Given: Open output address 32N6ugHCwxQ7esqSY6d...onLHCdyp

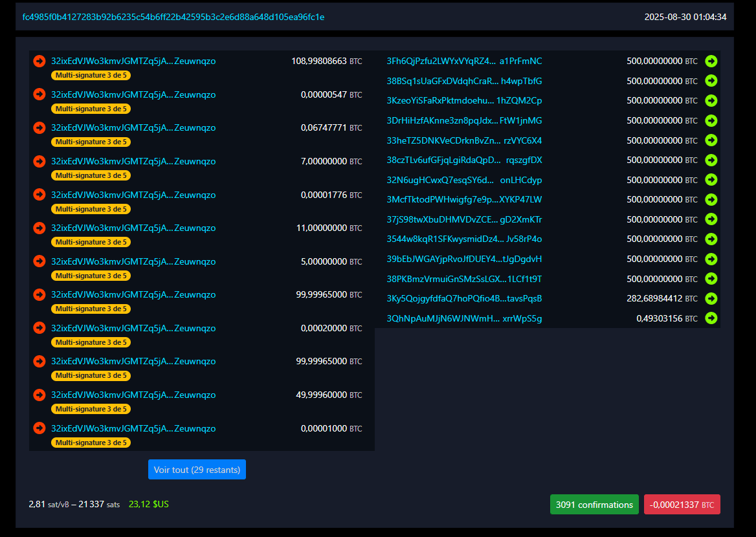Looking at the screenshot, I should [464, 180].
